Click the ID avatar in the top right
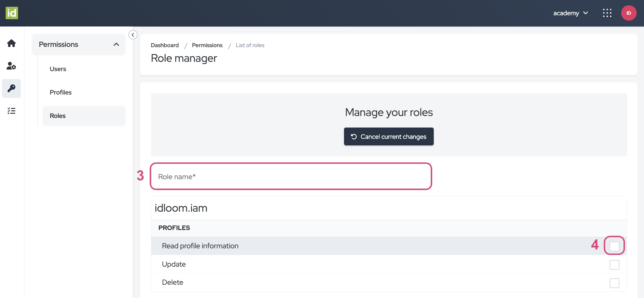 (629, 13)
